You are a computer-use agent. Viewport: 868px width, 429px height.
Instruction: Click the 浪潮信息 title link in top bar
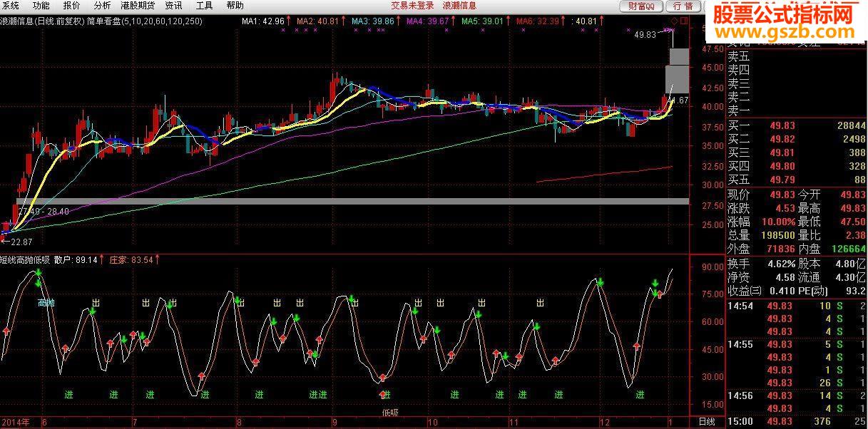tap(460, 5)
